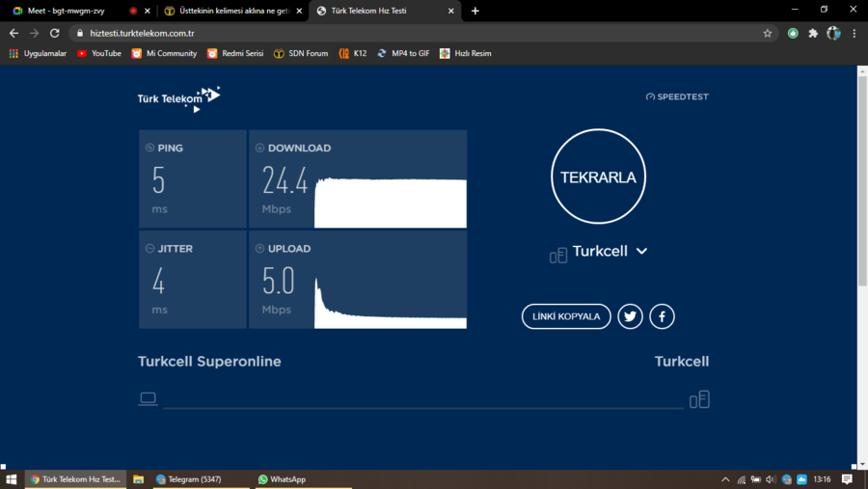Share result on Facebook
The image size is (868, 489).
(662, 316)
